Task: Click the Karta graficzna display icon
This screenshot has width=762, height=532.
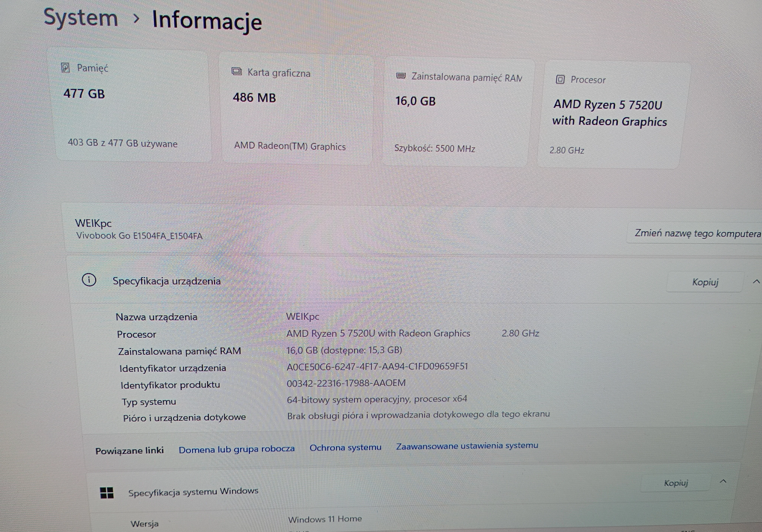Action: point(236,71)
